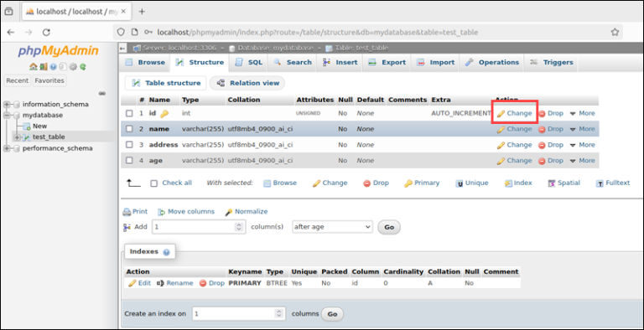Viewport: 644px width, 330px height.
Task: Expand the test_table tree node
Action: tap(18, 137)
